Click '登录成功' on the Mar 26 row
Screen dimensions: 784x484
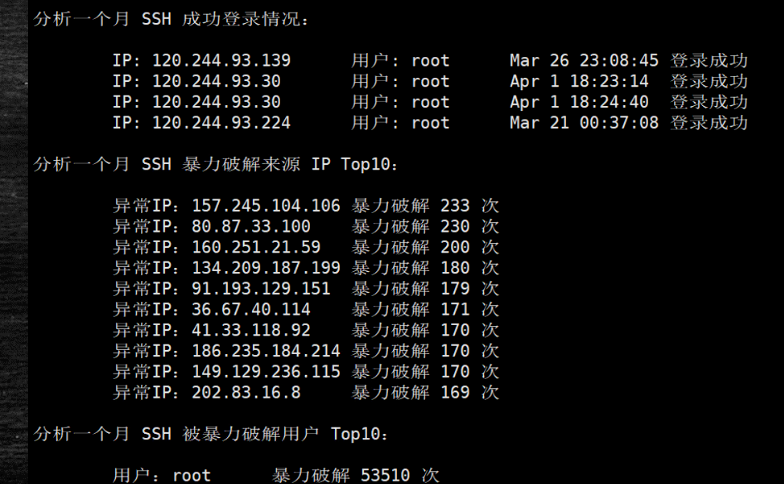[709, 60]
